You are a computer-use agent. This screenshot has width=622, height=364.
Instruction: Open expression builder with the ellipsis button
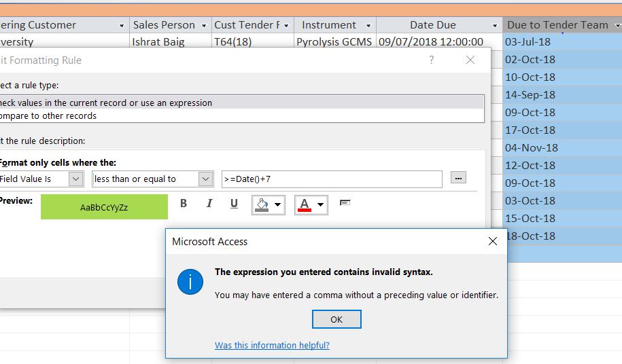(459, 178)
